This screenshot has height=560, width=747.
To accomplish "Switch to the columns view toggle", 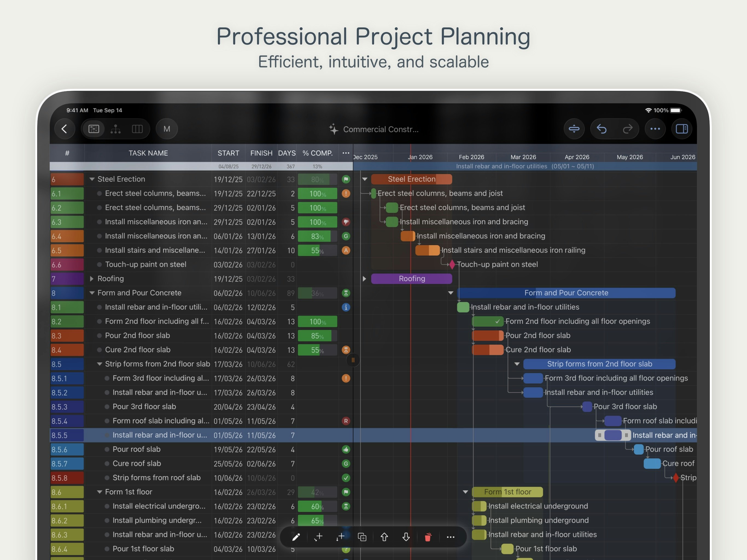I will (x=137, y=129).
